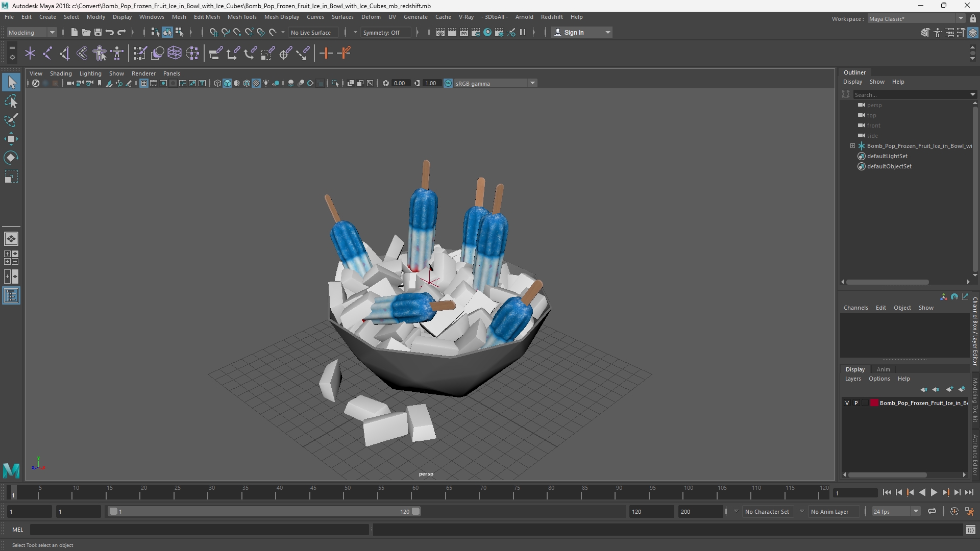Toggle viewport grid display icon
Viewport: 980px width, 551px height.
click(x=144, y=83)
